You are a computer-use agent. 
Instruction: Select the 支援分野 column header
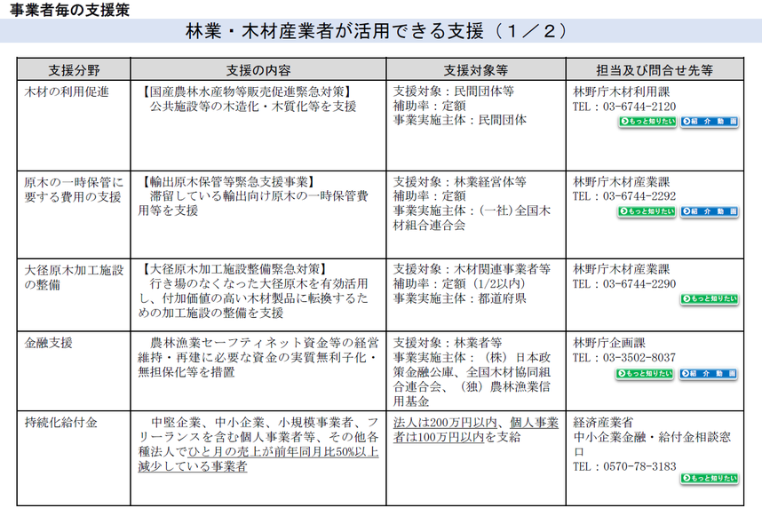click(74, 70)
